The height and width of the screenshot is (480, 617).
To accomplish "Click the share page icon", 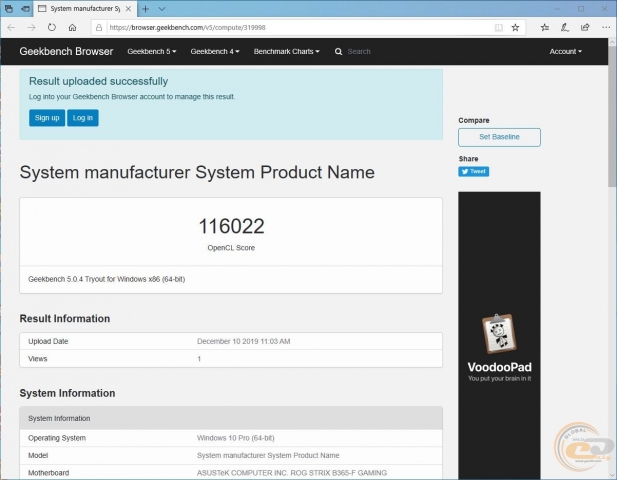I will pyautogui.click(x=585, y=28).
